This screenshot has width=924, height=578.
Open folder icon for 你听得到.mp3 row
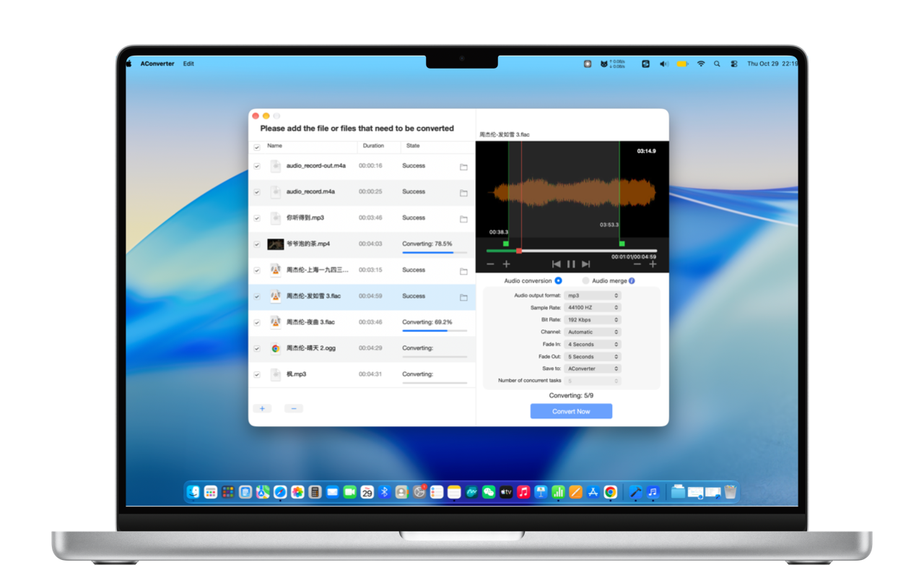point(463,219)
